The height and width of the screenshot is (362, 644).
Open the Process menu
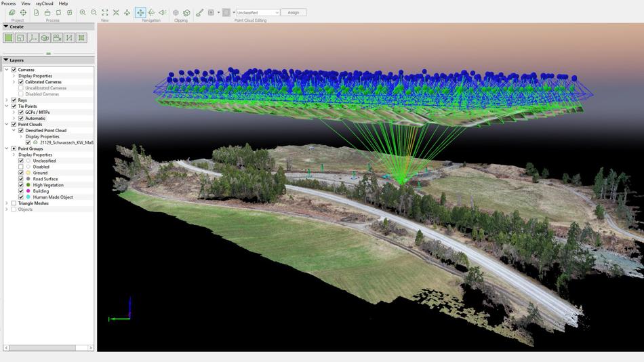tap(8, 3)
